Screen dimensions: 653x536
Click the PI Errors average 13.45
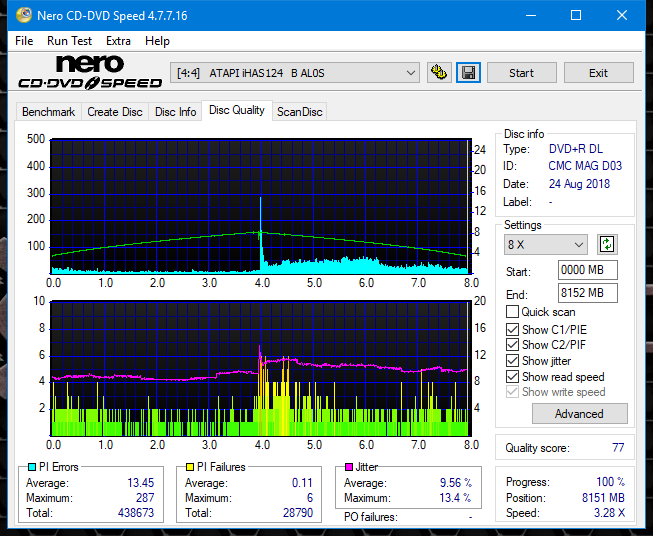point(140,483)
